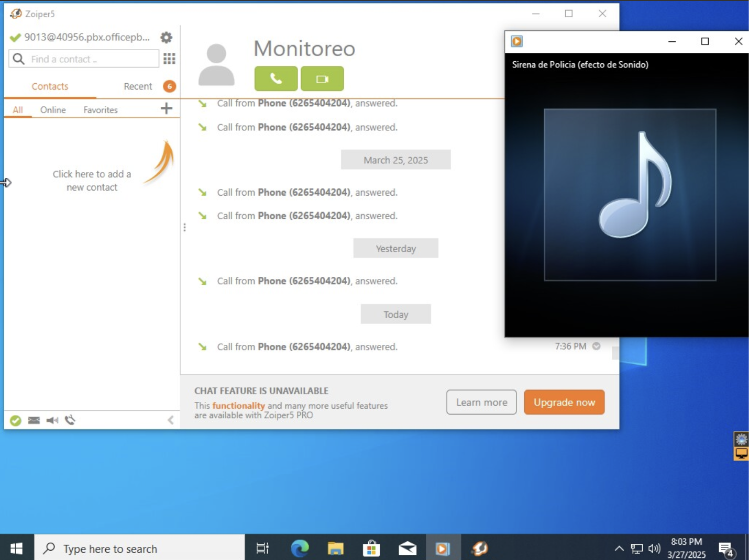The image size is (749, 560).
Task: Click the Today call from Phone entry
Action: [307, 346]
